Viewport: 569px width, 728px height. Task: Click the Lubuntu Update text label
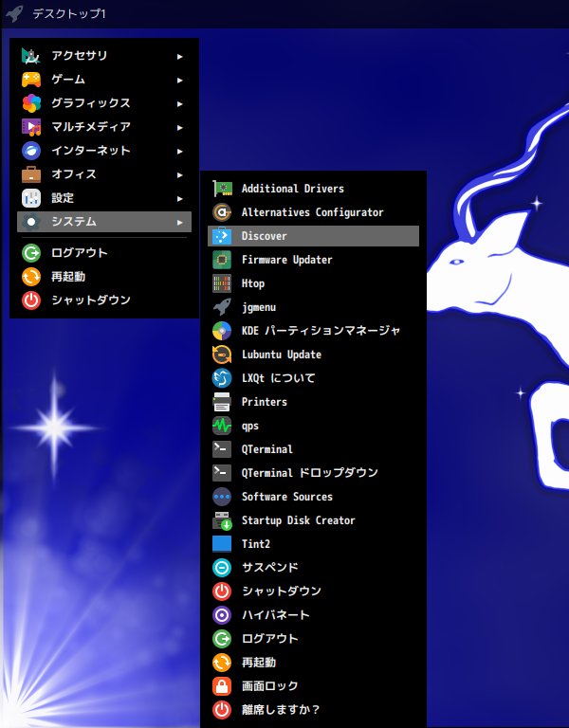coord(282,355)
